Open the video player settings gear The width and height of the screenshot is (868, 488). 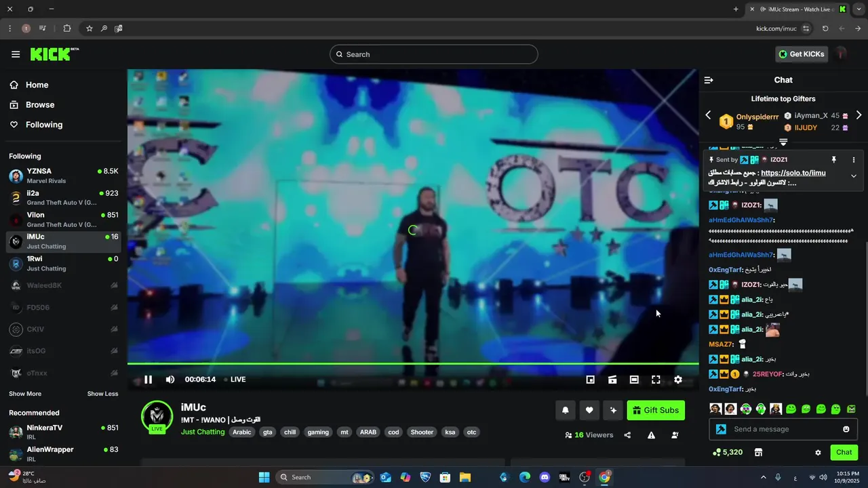678,380
